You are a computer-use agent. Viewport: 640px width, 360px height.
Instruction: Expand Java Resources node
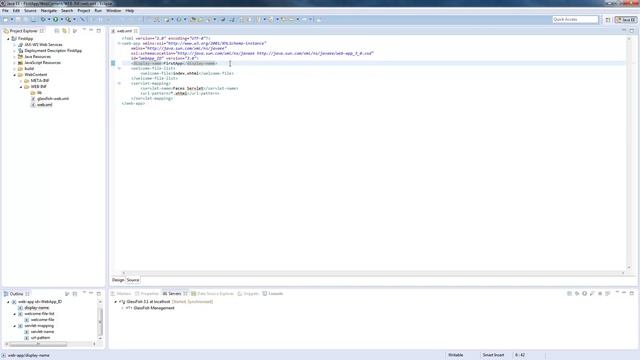click(x=15, y=57)
